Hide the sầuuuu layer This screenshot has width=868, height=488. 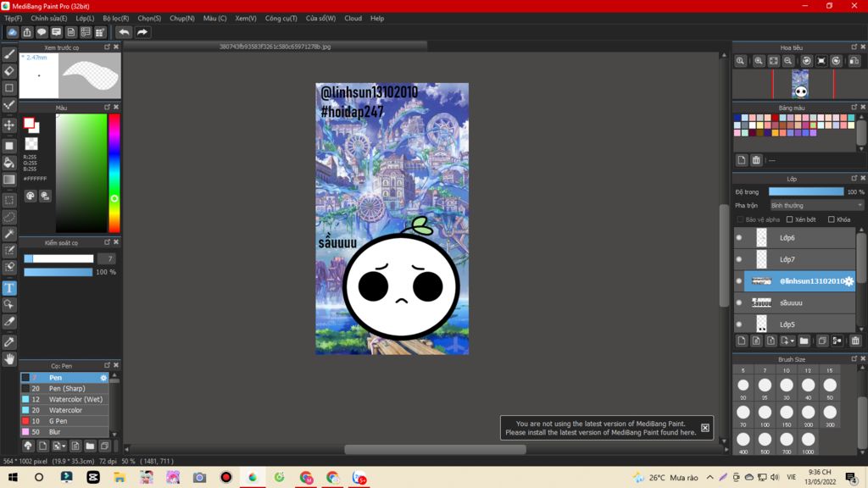tap(739, 302)
